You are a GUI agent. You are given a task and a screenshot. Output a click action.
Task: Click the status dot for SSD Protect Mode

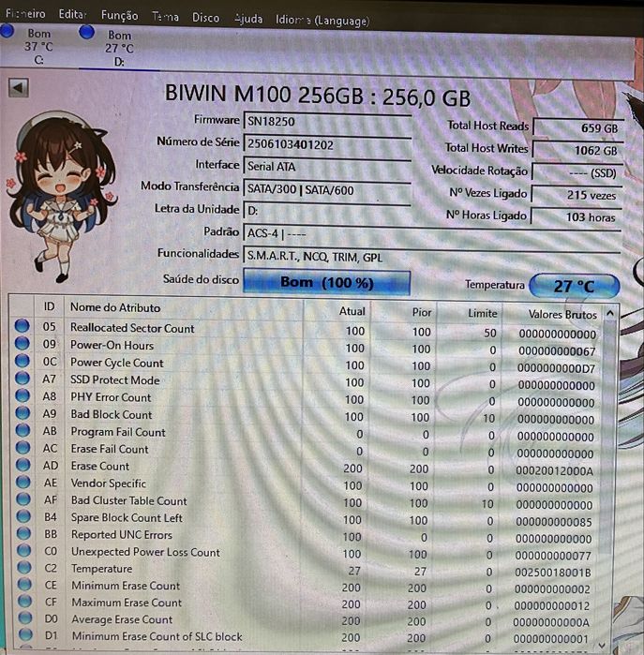pos(22,378)
